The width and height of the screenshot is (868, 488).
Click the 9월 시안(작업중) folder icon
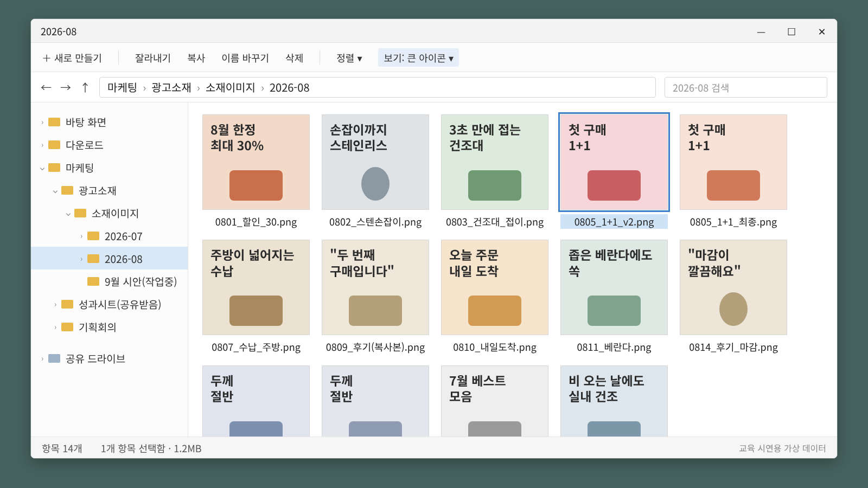coord(93,281)
